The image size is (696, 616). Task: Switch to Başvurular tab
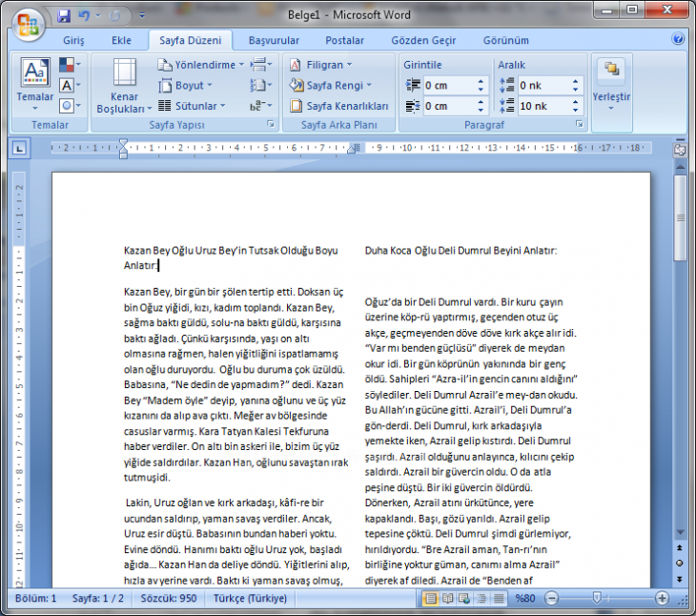coord(274,40)
